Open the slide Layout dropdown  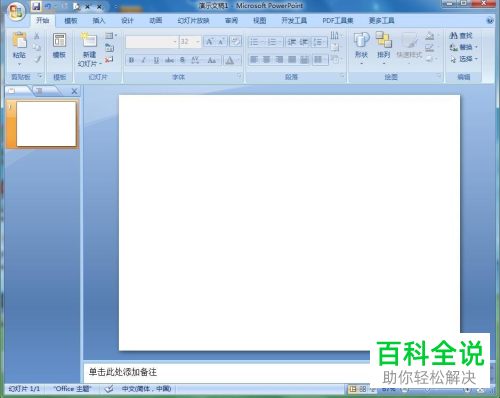click(111, 36)
